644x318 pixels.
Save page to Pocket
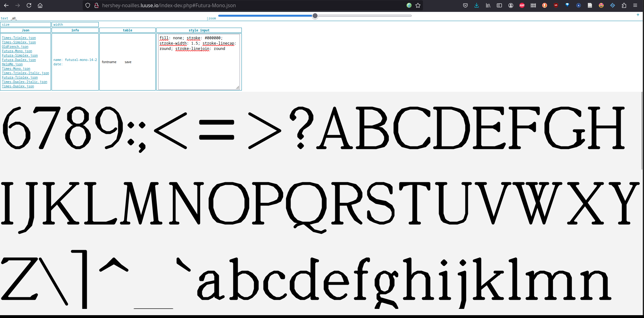pyautogui.click(x=465, y=5)
